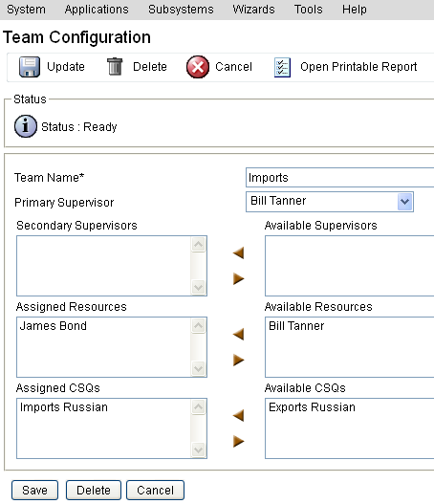Click the Team Name input field
Viewport: 434px width, 504px height.
pos(340,178)
